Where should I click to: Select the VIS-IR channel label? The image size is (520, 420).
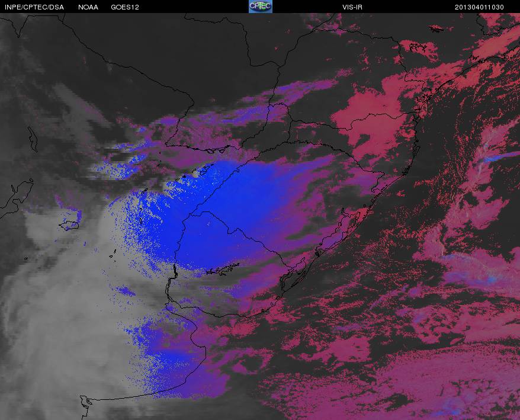coord(352,7)
